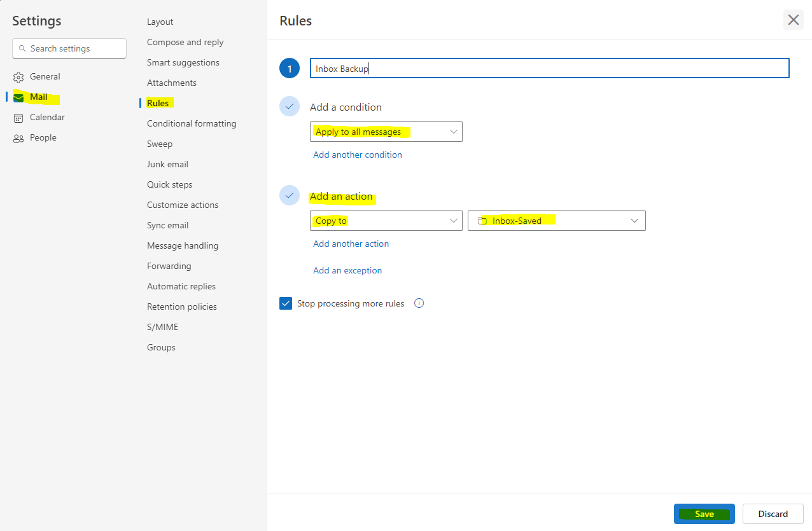812x531 pixels.
Task: Click the info icon beside Stop processing
Action: coord(419,303)
